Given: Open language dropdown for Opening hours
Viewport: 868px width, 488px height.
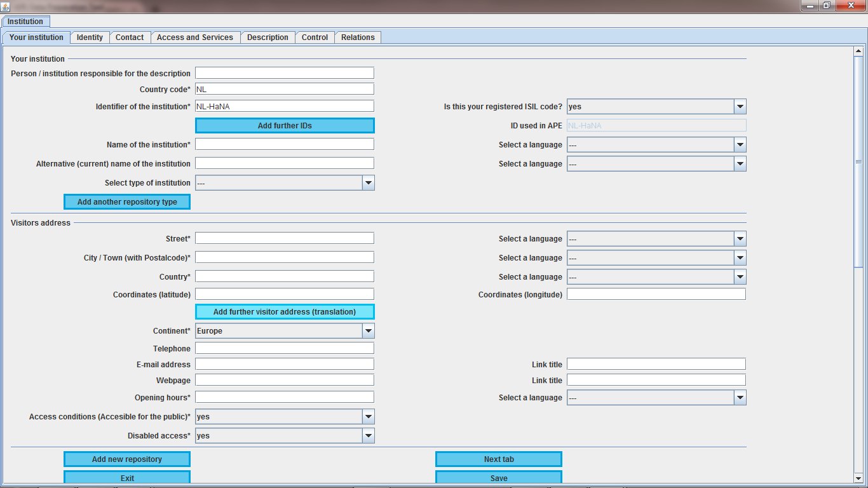Looking at the screenshot, I should pos(656,398).
